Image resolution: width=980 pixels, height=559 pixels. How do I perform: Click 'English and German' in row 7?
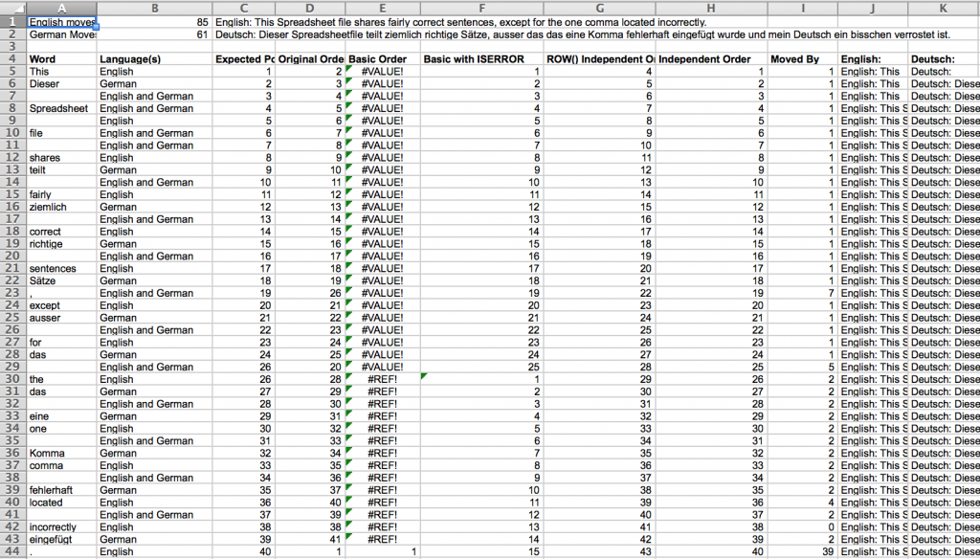tap(154, 97)
